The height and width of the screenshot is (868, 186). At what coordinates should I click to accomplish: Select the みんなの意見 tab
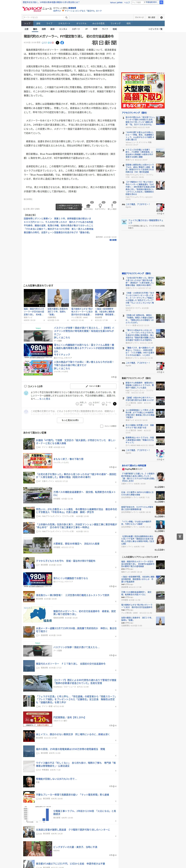[98, 24]
